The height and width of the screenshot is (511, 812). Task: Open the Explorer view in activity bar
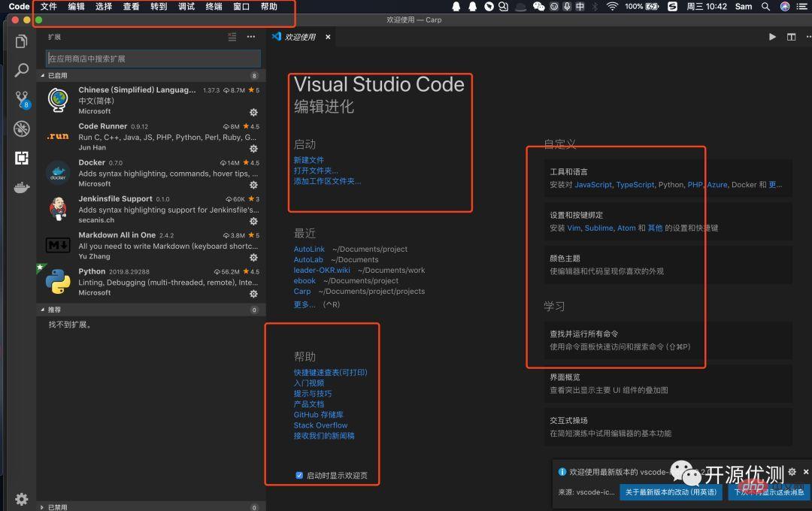(x=21, y=41)
